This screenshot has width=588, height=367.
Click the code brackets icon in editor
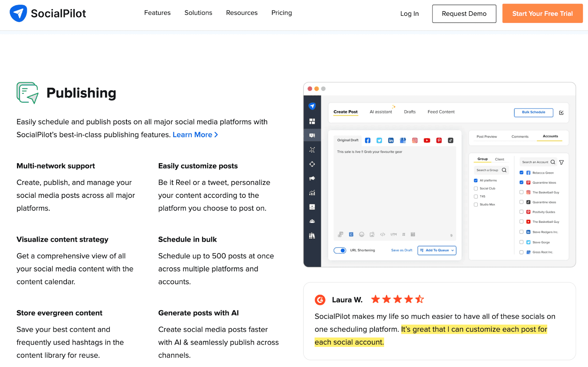pos(383,234)
